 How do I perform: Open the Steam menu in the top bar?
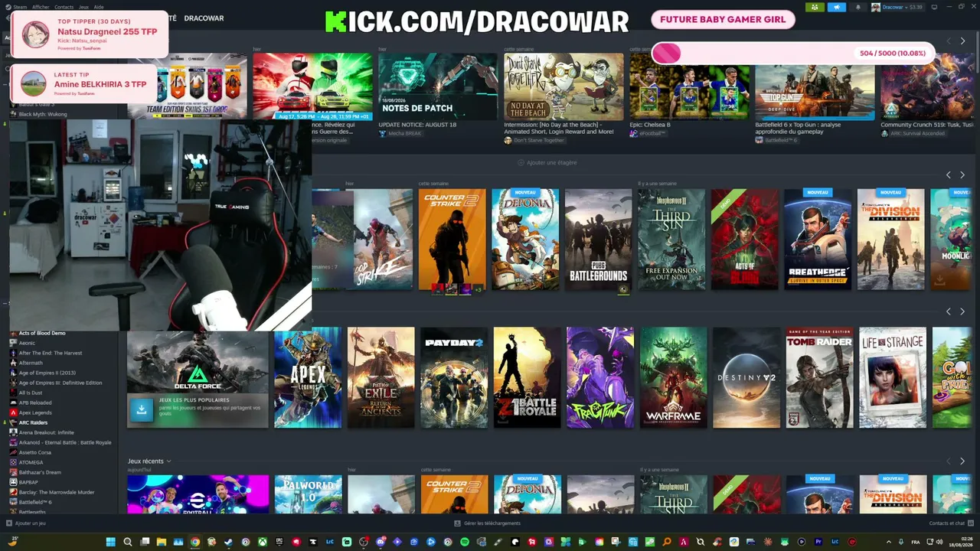pyautogui.click(x=19, y=7)
